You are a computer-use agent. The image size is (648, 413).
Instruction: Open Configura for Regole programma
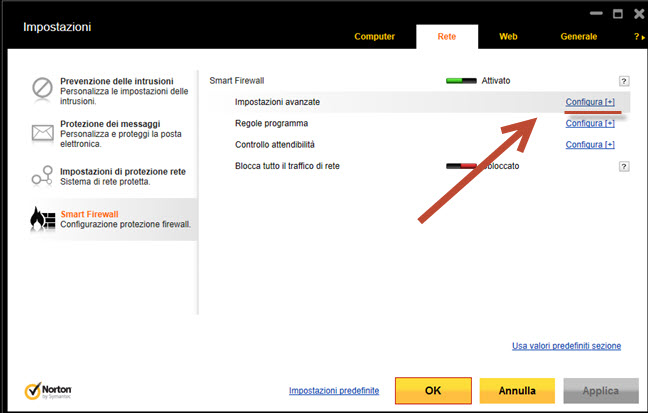pos(590,123)
